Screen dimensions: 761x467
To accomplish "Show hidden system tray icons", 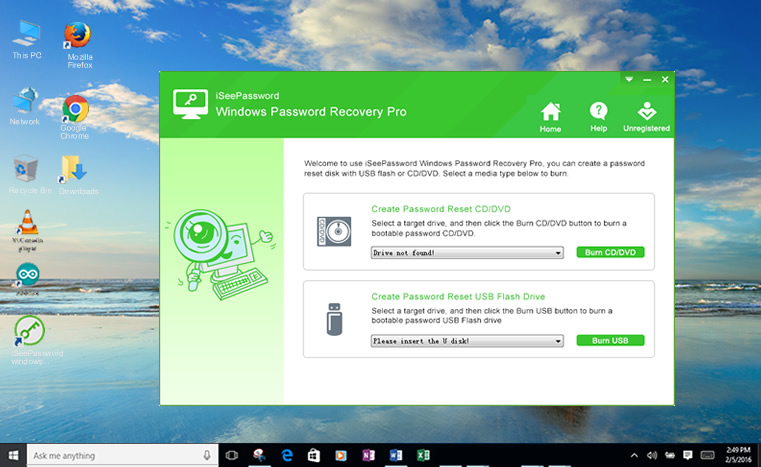I will coord(634,455).
